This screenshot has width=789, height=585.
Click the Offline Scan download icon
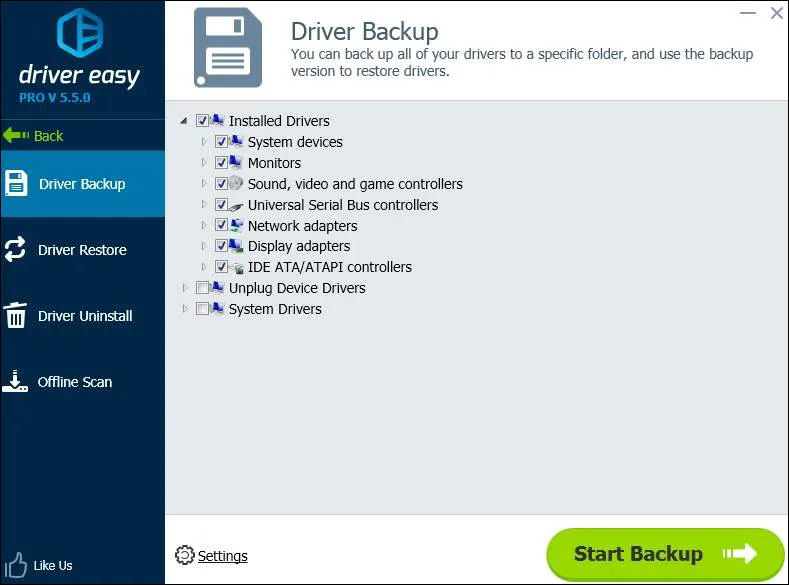click(15, 381)
